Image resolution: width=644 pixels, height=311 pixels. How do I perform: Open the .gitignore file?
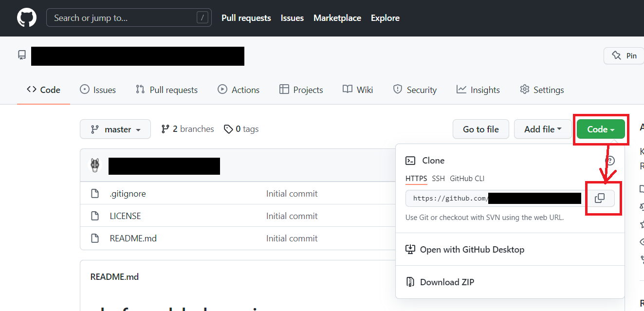[x=128, y=193]
